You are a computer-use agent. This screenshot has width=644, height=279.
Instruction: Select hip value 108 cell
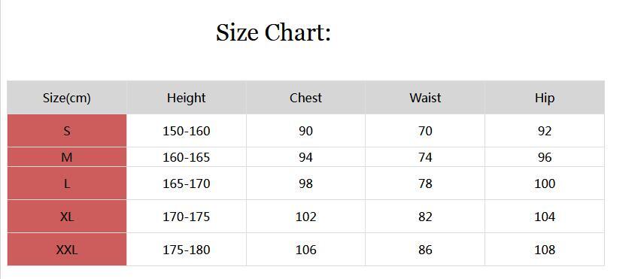pos(545,250)
